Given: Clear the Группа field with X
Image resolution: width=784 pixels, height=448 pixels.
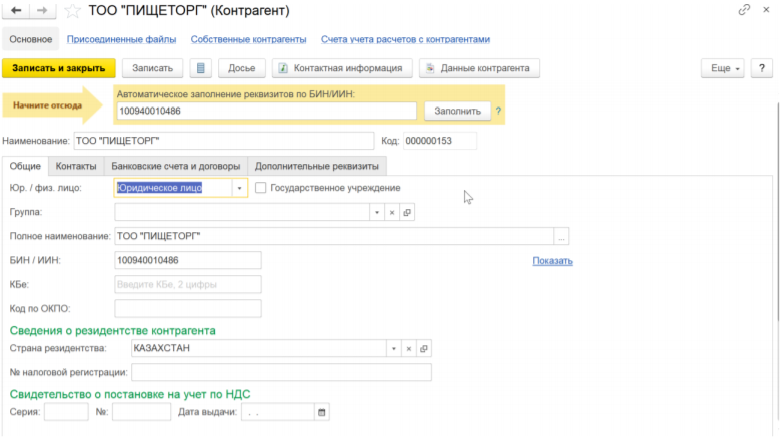Looking at the screenshot, I should 392,212.
